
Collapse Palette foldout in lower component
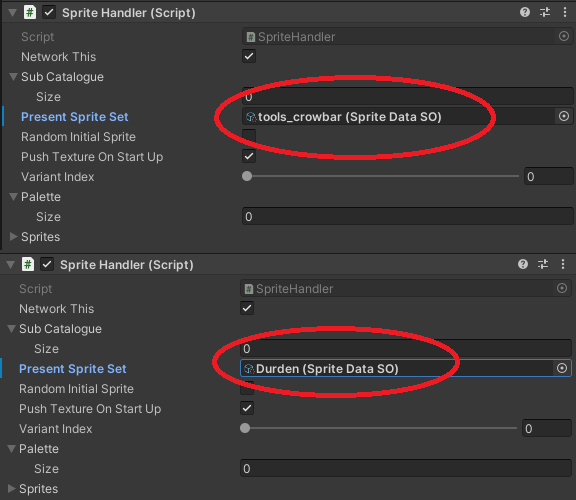pyautogui.click(x=12, y=448)
